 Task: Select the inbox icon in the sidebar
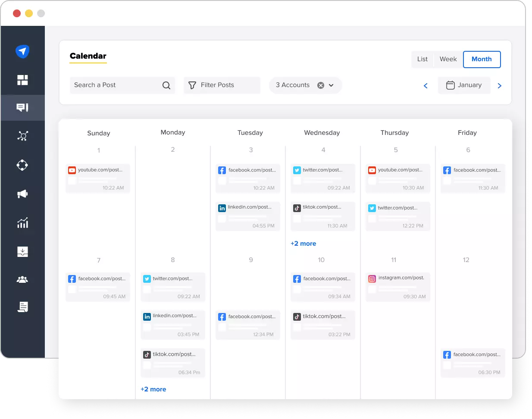pyautogui.click(x=22, y=251)
